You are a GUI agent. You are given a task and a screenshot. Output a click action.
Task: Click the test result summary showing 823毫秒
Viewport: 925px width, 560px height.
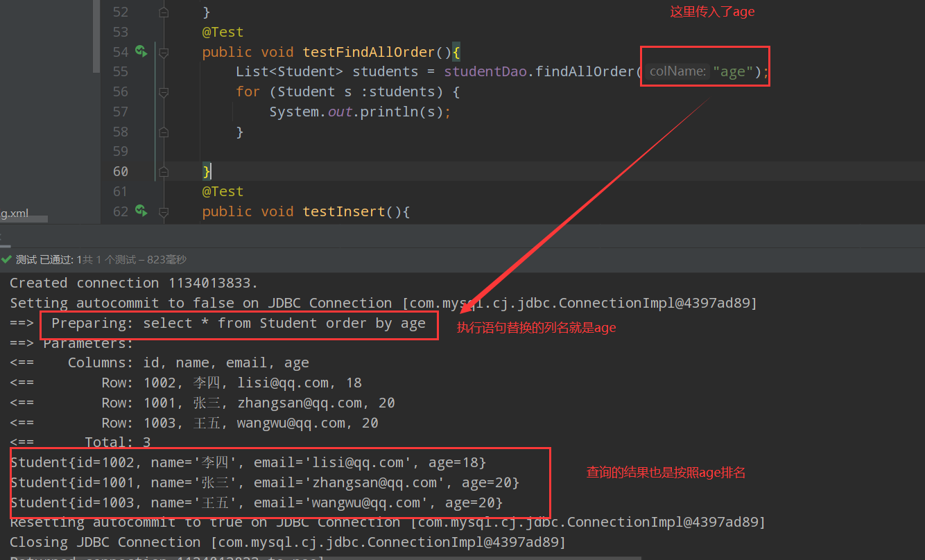(101, 259)
